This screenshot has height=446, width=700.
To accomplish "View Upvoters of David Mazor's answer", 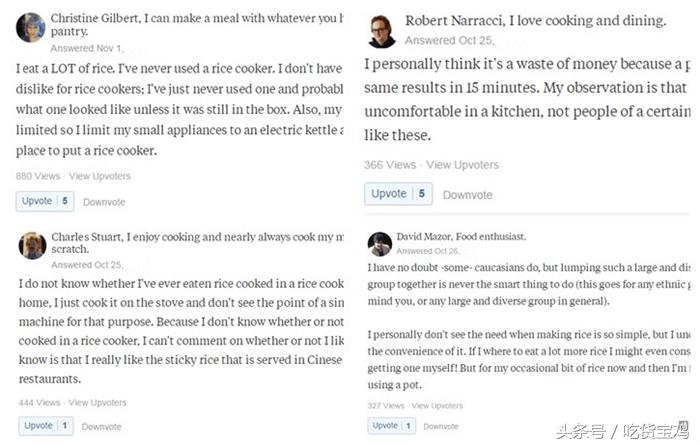I will (x=437, y=406).
